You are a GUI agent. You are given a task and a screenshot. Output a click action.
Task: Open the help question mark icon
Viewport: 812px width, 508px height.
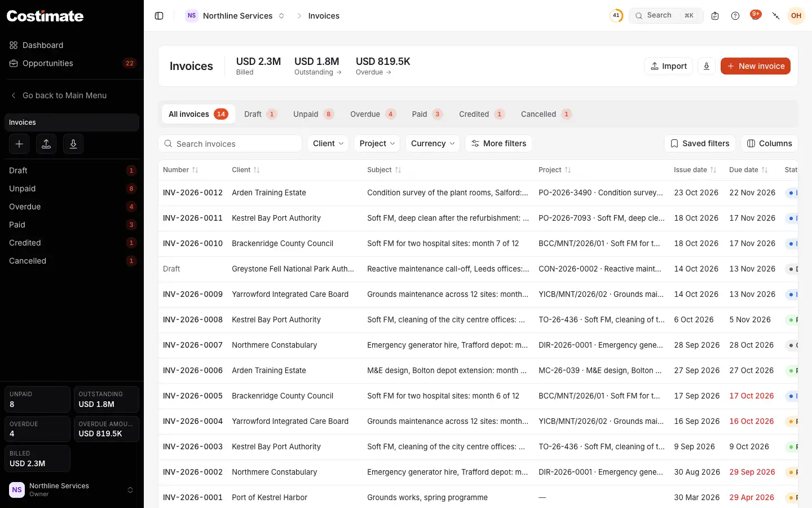tap(735, 16)
